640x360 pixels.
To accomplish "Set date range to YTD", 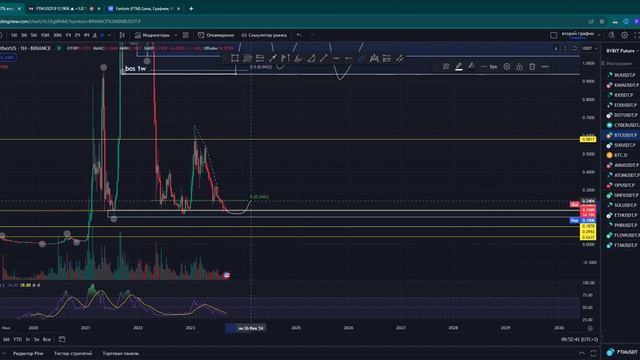I will [18, 339].
